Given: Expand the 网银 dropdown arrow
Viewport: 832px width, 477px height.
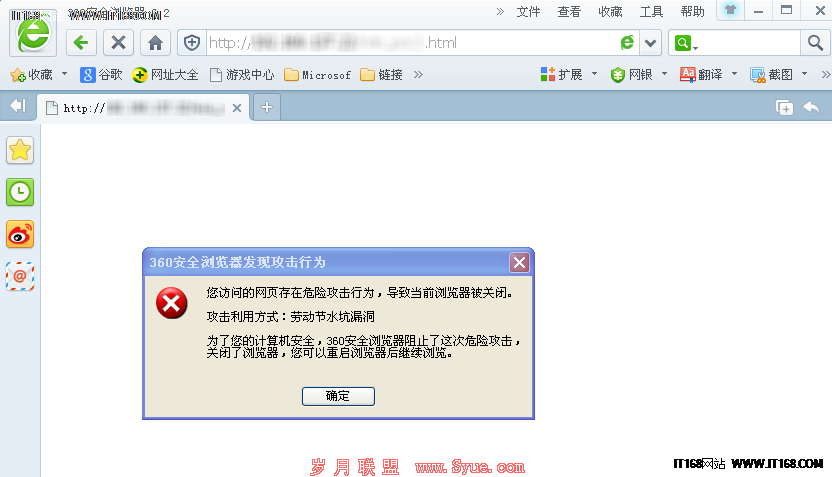Looking at the screenshot, I should point(664,74).
